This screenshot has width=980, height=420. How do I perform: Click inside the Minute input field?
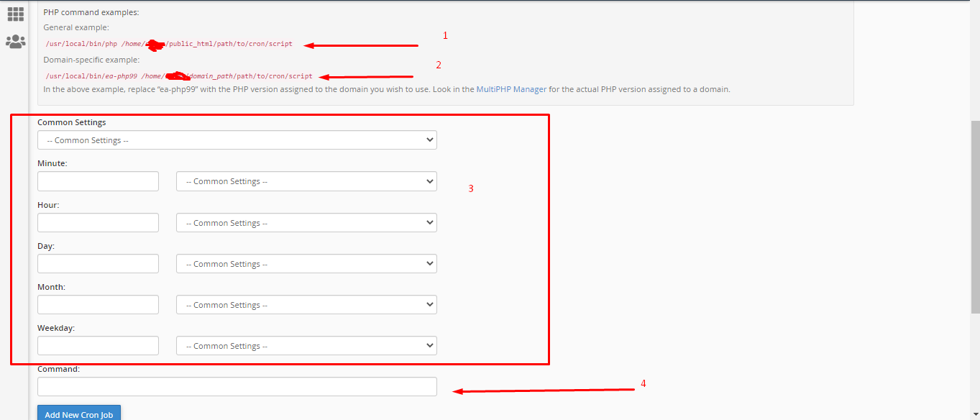(98, 181)
